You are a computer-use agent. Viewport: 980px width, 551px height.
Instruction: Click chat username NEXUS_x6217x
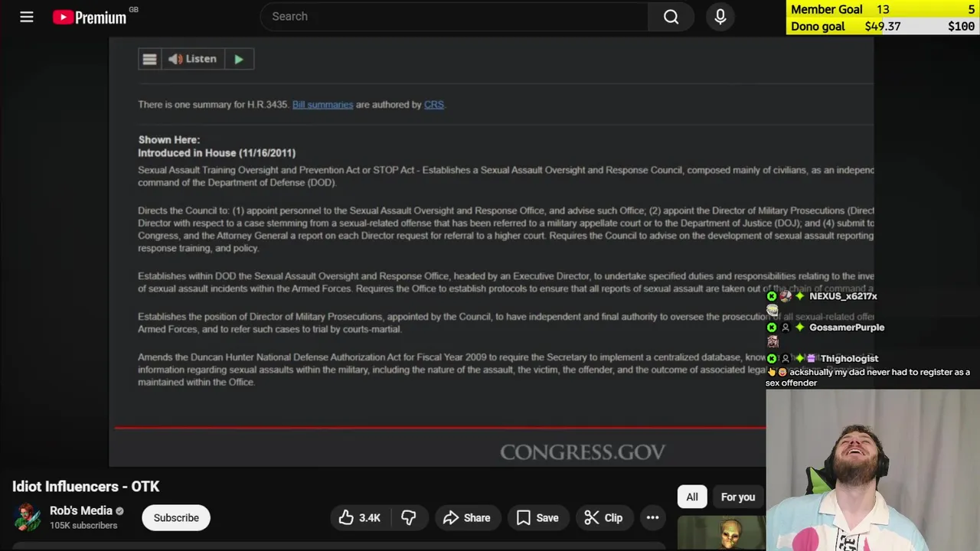point(843,296)
